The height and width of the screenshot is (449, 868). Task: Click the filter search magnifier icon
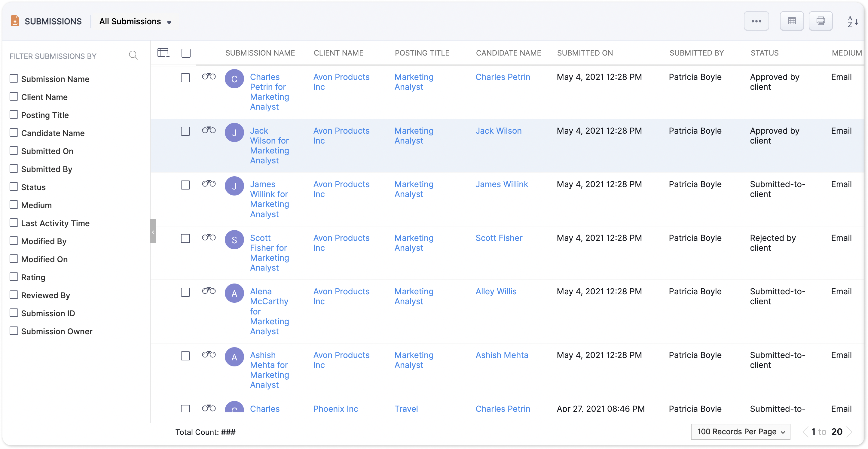133,56
